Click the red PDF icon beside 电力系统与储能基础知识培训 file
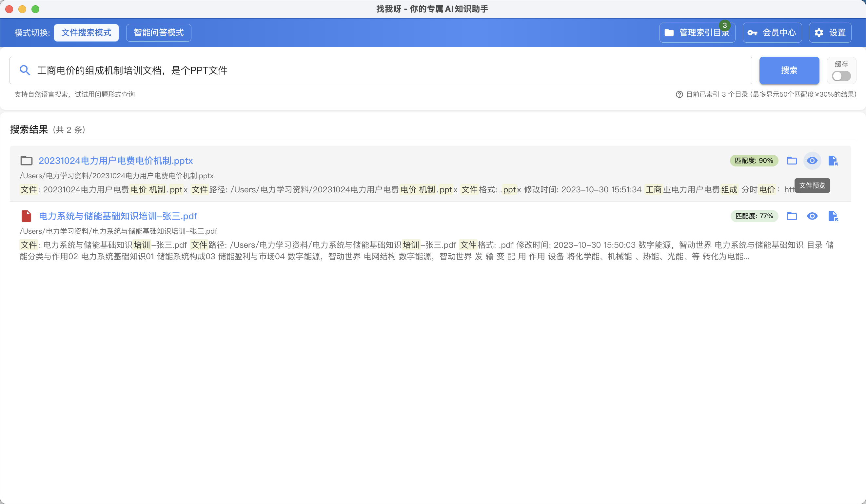 point(26,216)
